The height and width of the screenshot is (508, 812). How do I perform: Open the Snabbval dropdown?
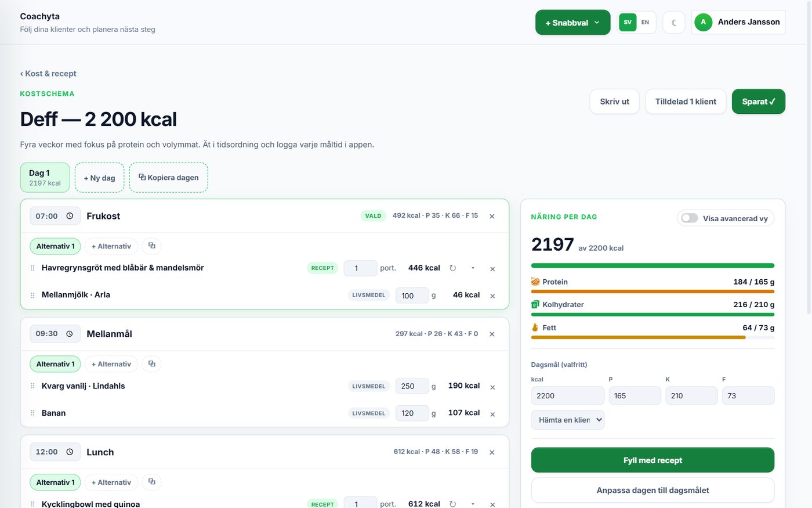(572, 23)
